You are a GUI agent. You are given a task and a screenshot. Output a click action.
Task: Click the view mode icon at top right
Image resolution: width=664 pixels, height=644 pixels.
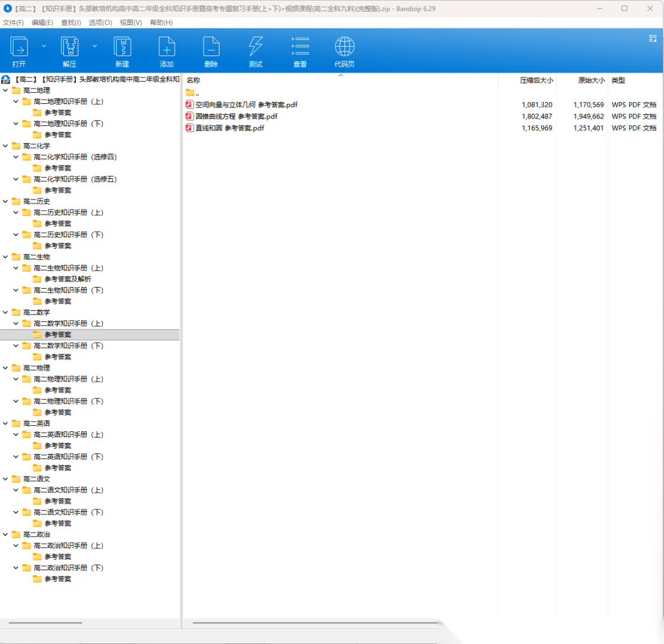[652, 38]
